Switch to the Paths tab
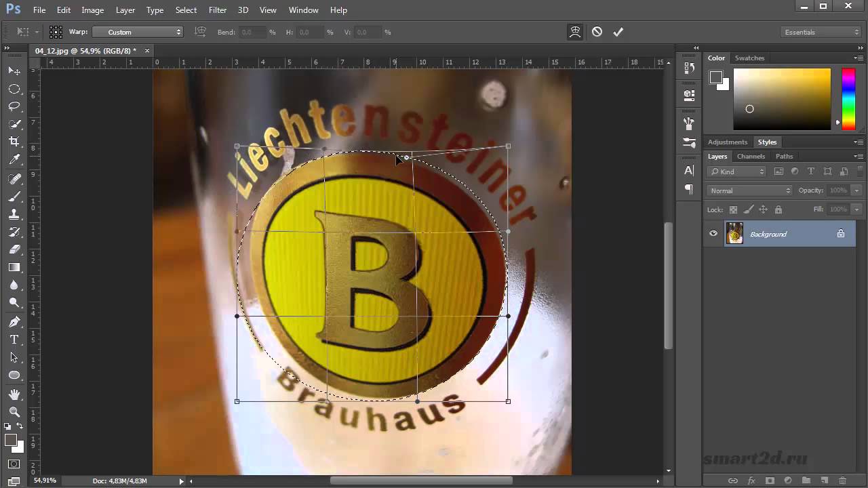Viewport: 868px width, 488px height. [784, 157]
